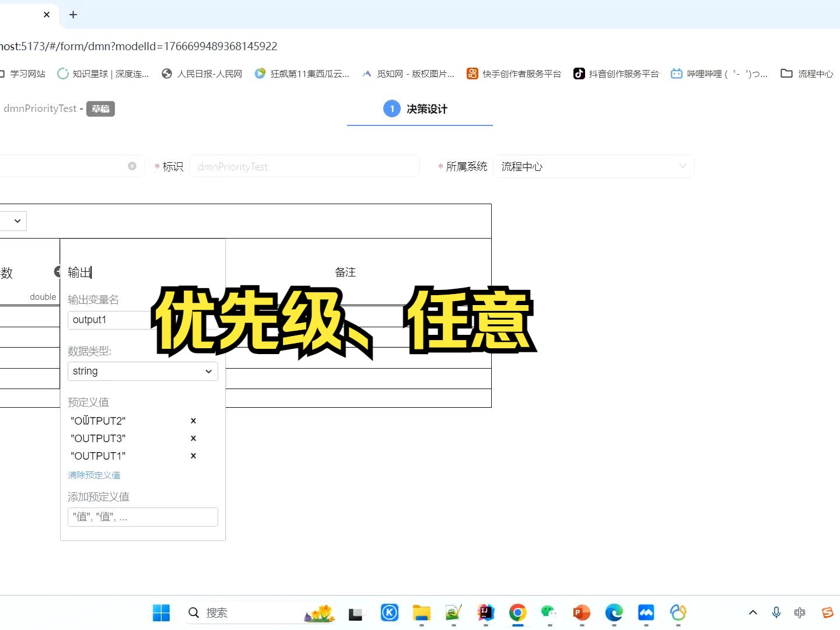Open the blue wave app on taskbar
Image resolution: width=840 pixels, height=630 pixels.
click(x=646, y=612)
